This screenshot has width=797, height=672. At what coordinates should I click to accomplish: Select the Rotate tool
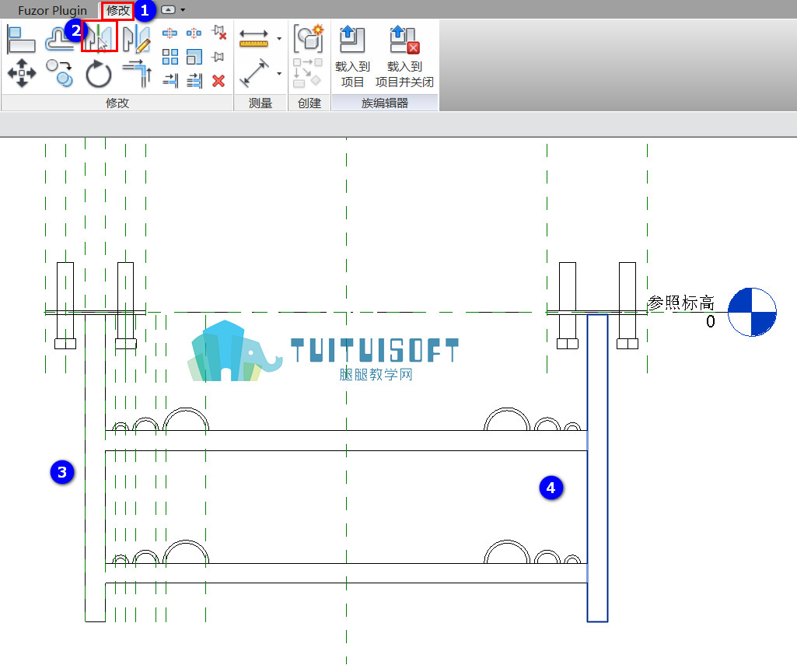tap(98, 74)
